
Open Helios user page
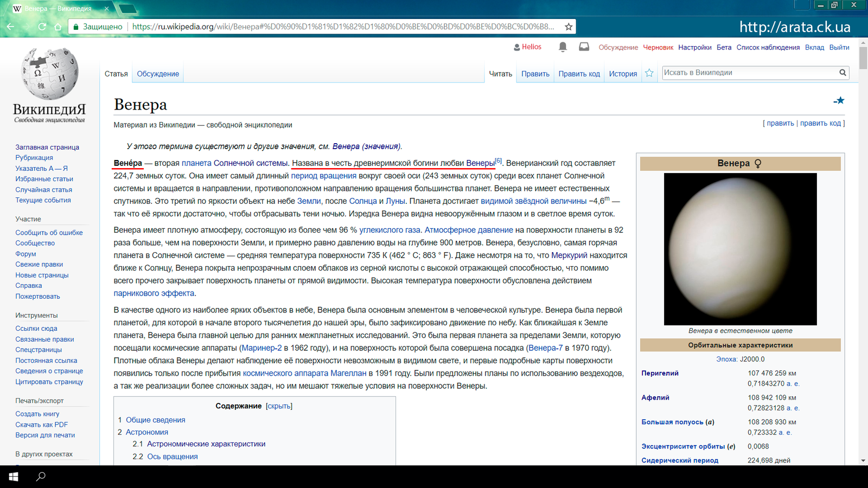tap(532, 47)
